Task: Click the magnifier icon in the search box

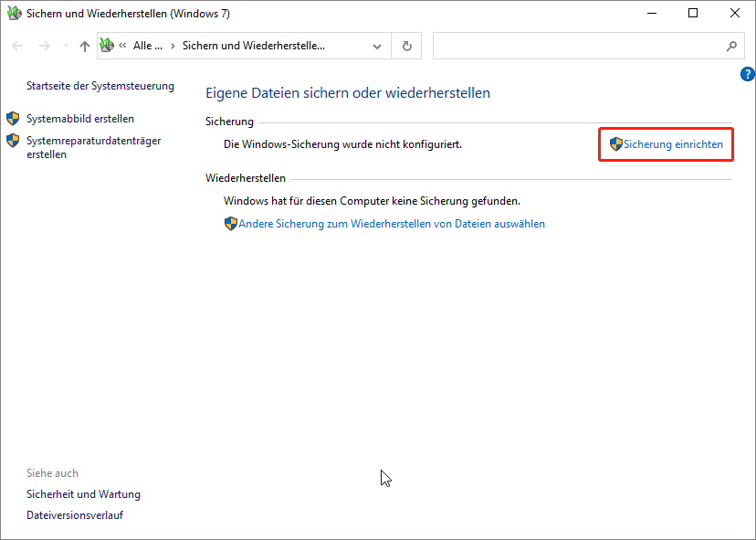Action: point(731,45)
